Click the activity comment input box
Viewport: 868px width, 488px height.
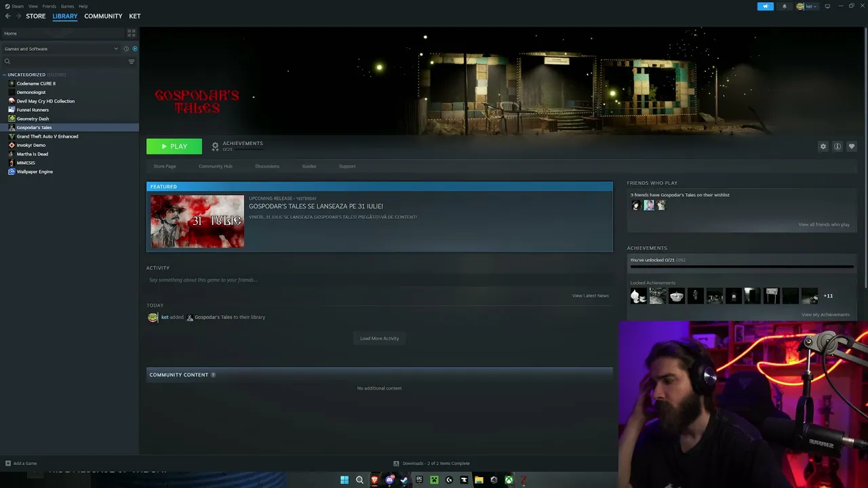tap(379, 280)
